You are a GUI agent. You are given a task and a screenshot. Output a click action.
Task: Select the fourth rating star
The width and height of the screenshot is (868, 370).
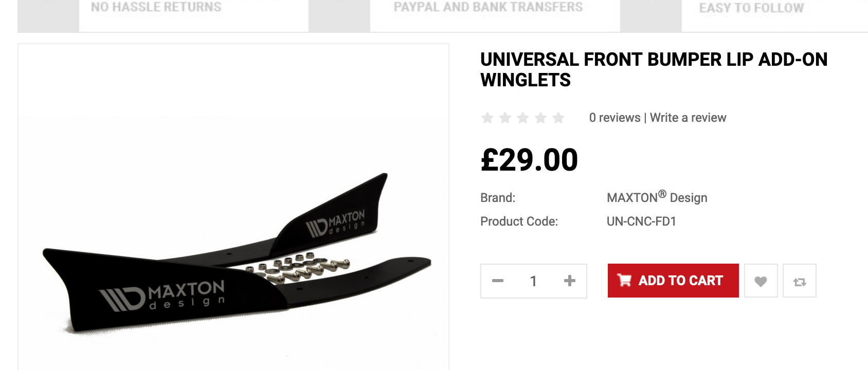(540, 118)
